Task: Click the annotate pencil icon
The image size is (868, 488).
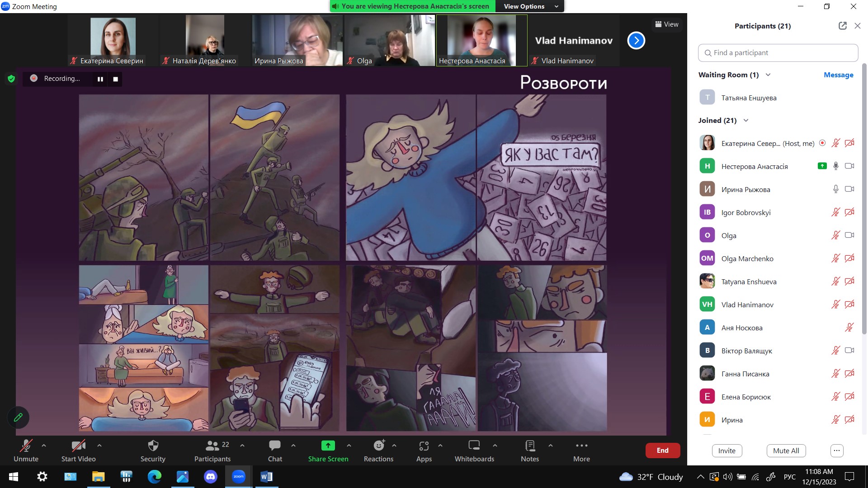Action: tap(18, 418)
